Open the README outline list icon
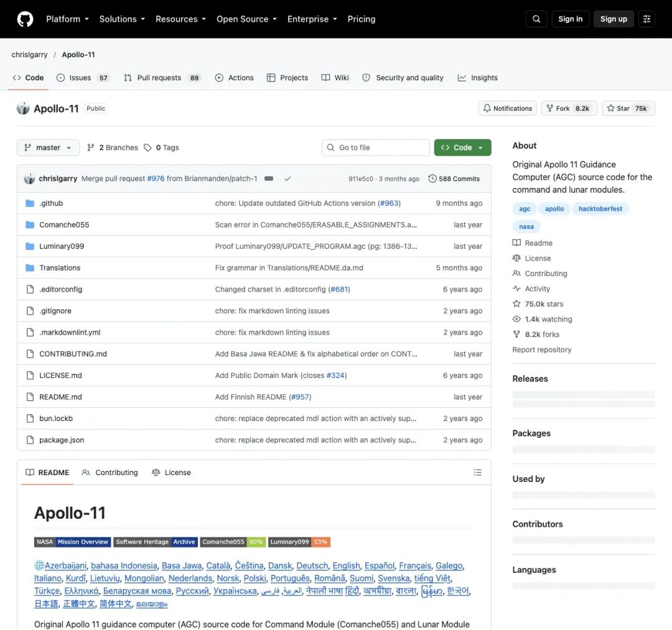 point(477,473)
